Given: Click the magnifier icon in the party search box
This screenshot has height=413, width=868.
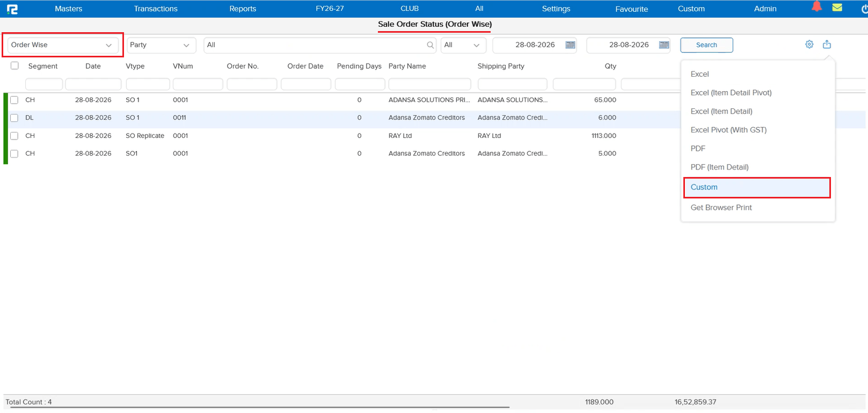Looking at the screenshot, I should [x=431, y=45].
